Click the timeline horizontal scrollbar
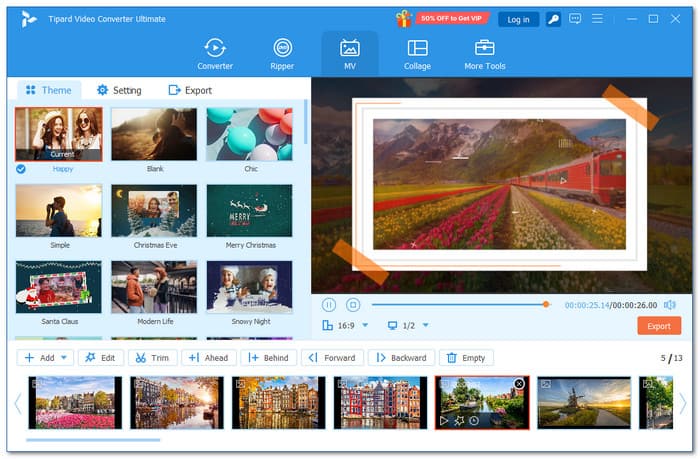700x459 pixels. [93, 440]
